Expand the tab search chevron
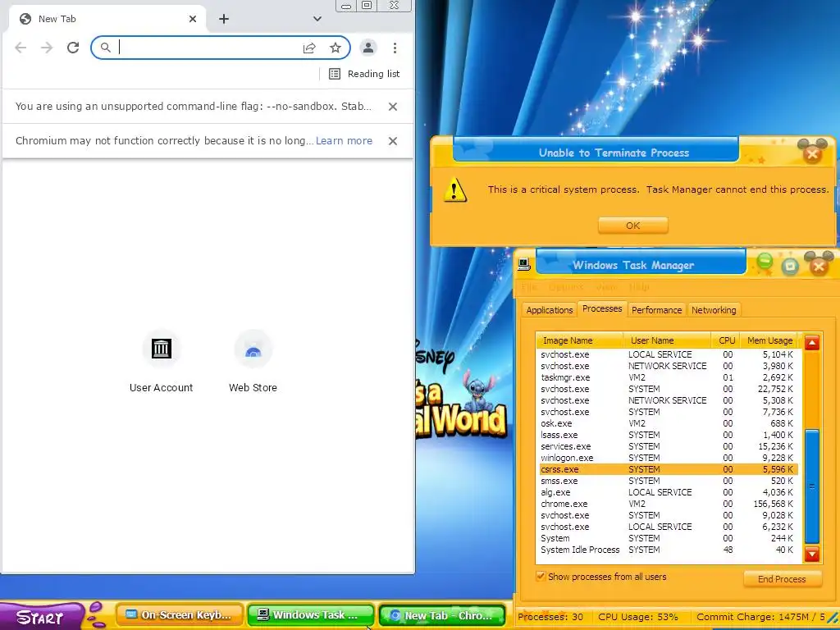 click(x=317, y=19)
